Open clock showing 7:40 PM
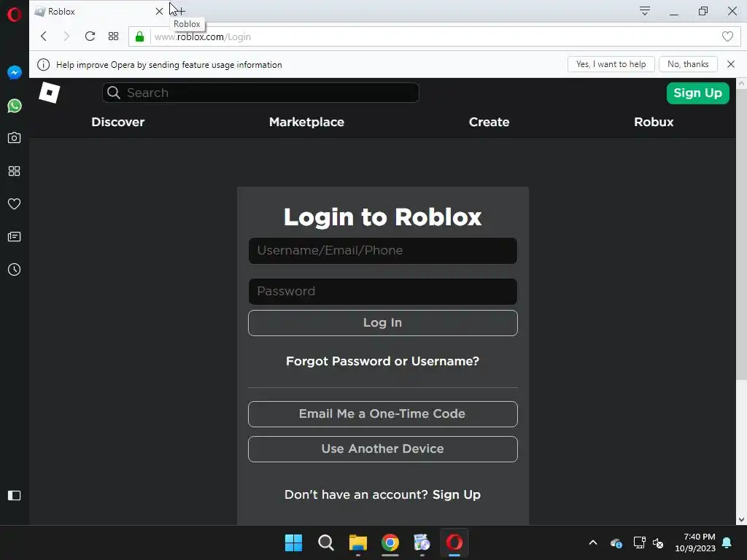Screen dimensions: 747x560 [695, 542]
